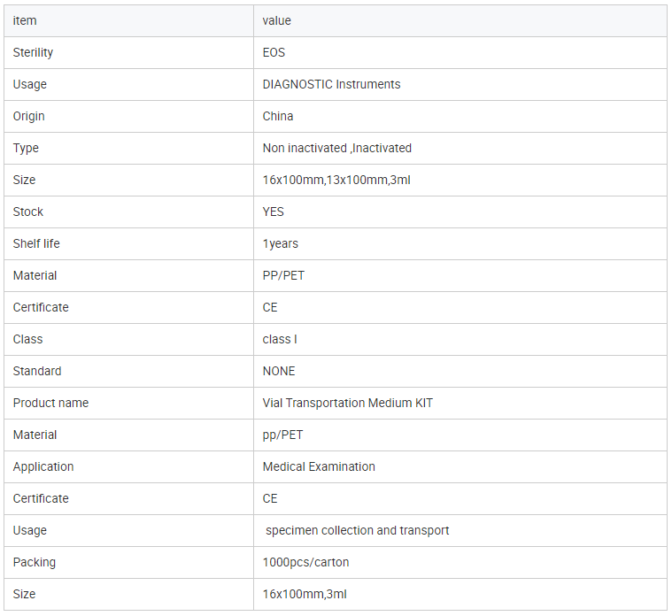Select the Sterility row label
Image resolution: width=672 pixels, height=616 pixels.
pyautogui.click(x=33, y=52)
